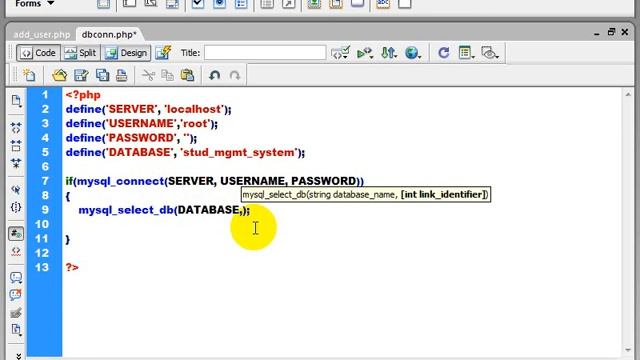Screen dimensions: 640x360
Task: Click the mysql_connect function name
Action: click(120, 181)
